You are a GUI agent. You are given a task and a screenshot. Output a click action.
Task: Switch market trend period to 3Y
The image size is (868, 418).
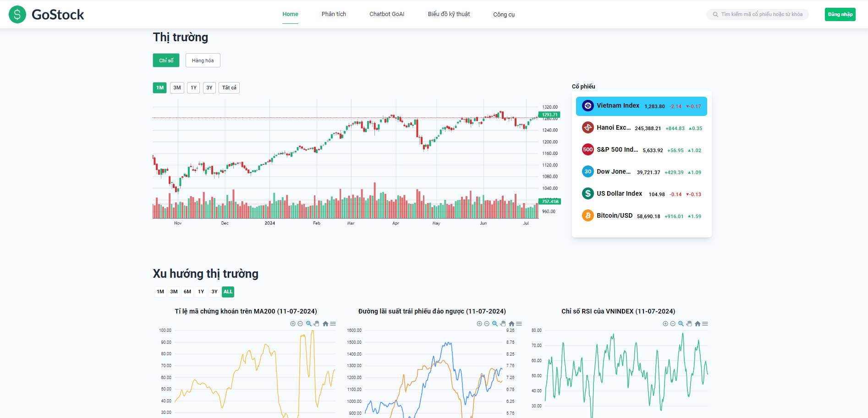[x=214, y=291]
